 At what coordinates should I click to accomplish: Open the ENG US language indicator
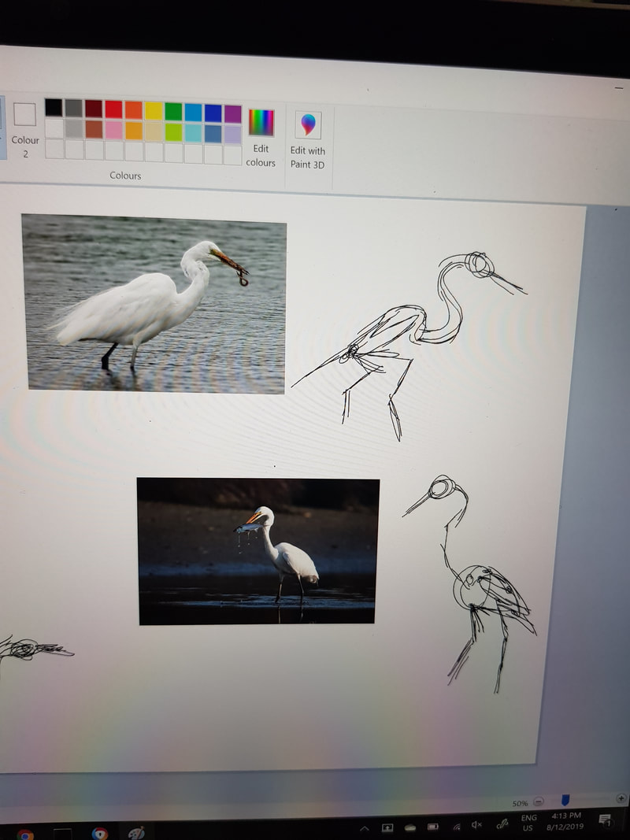tap(528, 823)
